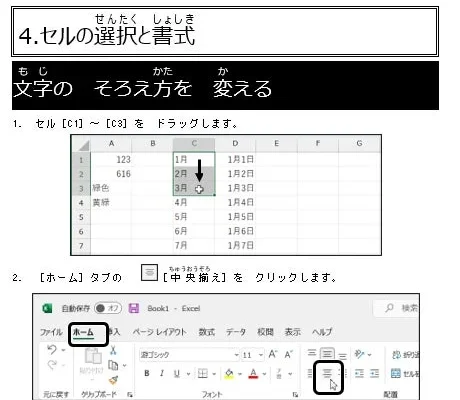Open the Fill Color dropdown arrow
Screen dimensions: 460x400
click(x=239, y=374)
